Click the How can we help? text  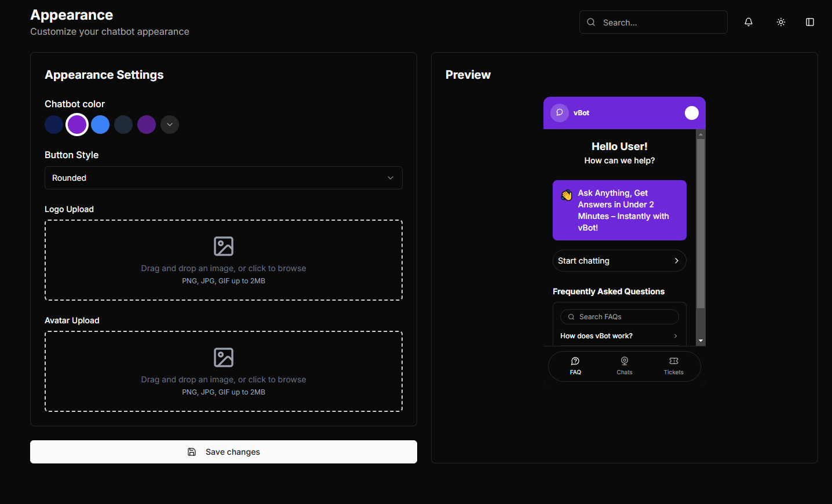point(619,160)
